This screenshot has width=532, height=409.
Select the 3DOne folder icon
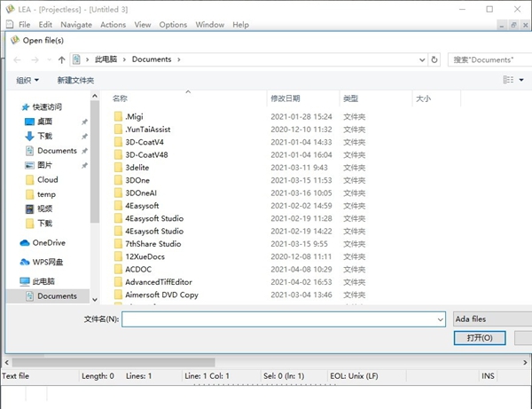coord(118,180)
